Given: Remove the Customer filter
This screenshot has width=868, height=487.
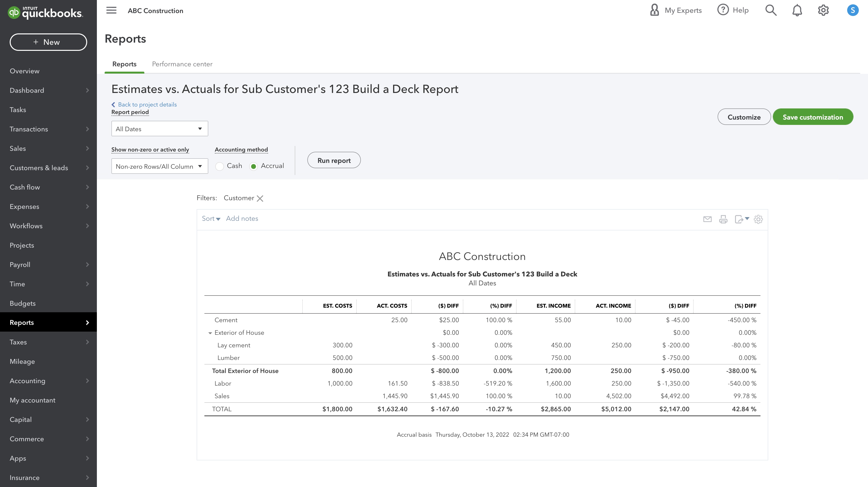Looking at the screenshot, I should pos(260,198).
